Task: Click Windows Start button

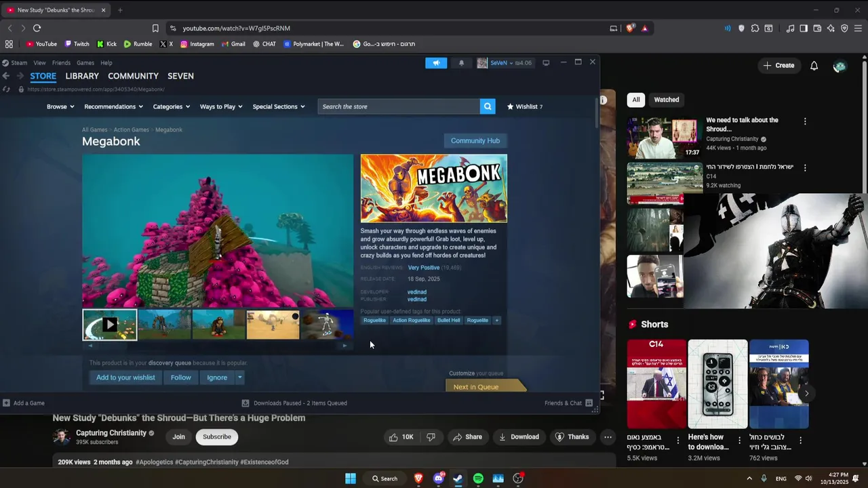Action: pyautogui.click(x=351, y=479)
